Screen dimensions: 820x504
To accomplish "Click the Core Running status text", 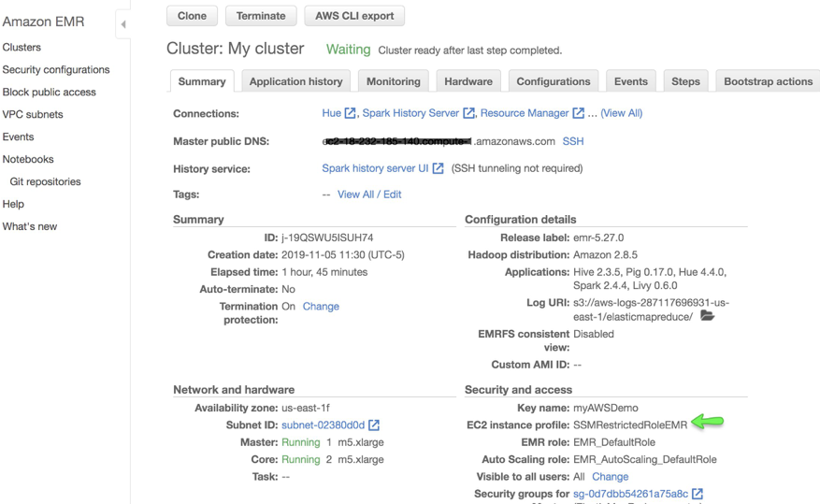I will [x=301, y=459].
